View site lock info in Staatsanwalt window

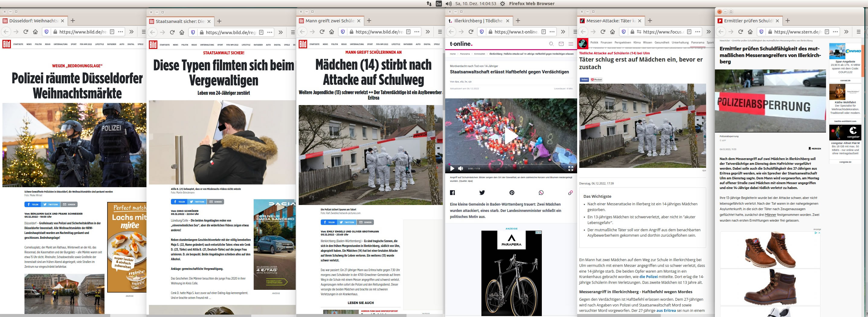click(x=201, y=32)
